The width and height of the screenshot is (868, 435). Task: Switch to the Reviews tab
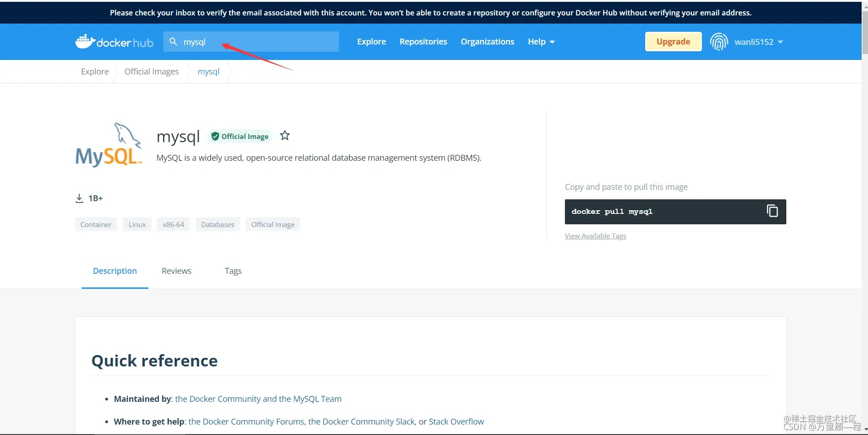(x=177, y=271)
